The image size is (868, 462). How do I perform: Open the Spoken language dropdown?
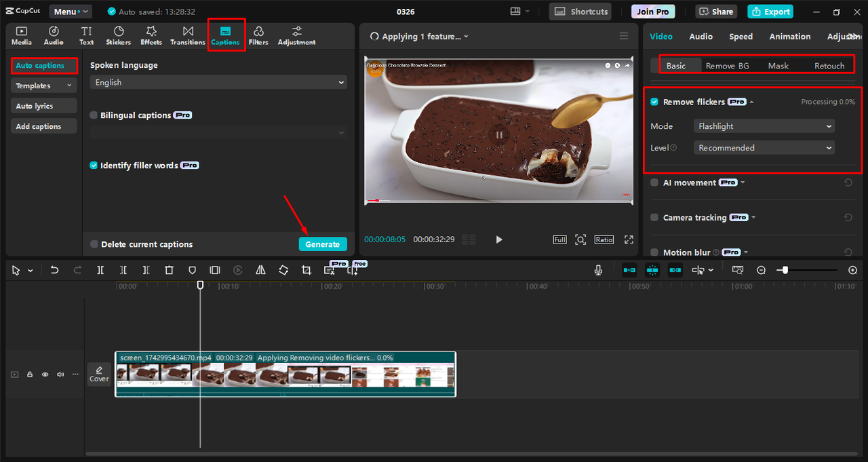coord(218,82)
